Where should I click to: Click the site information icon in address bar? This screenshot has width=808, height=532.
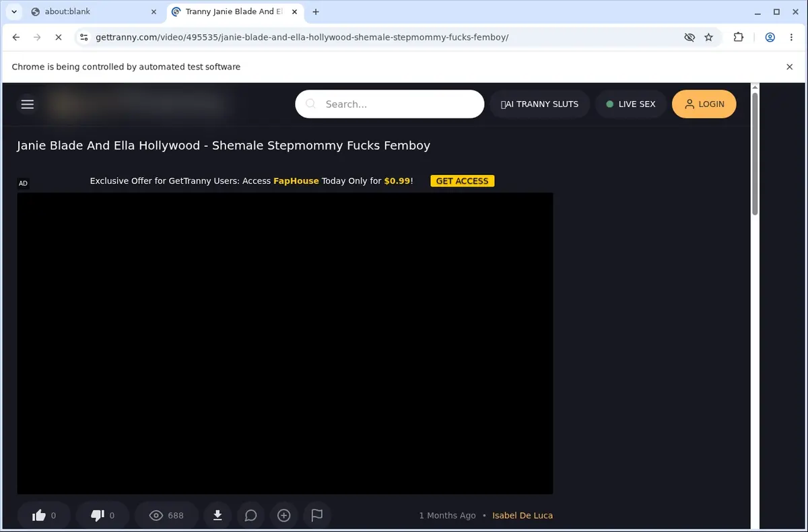pos(83,38)
